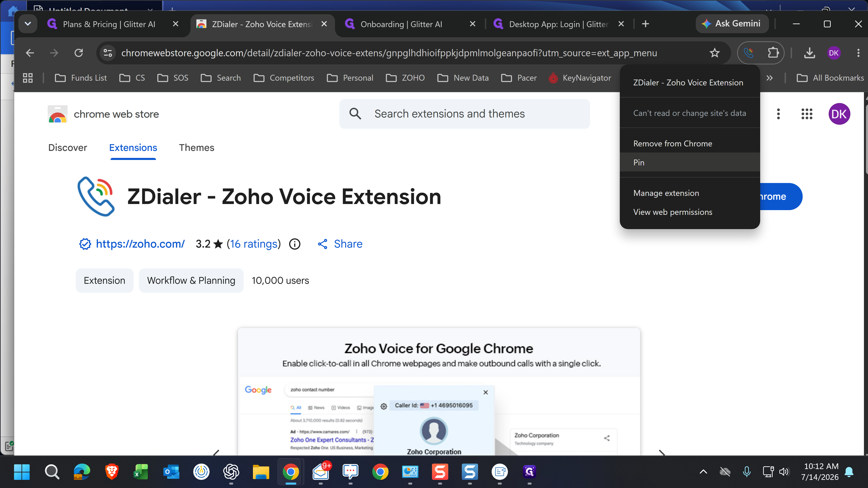Viewport: 868px width, 488px height.
Task: Click the chrome web store logo
Action: click(103, 114)
